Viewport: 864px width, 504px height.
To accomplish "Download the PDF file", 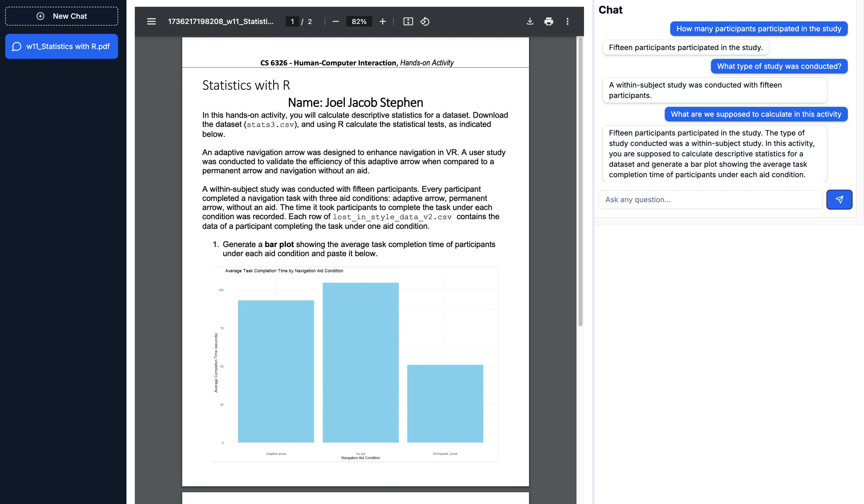I will click(530, 22).
